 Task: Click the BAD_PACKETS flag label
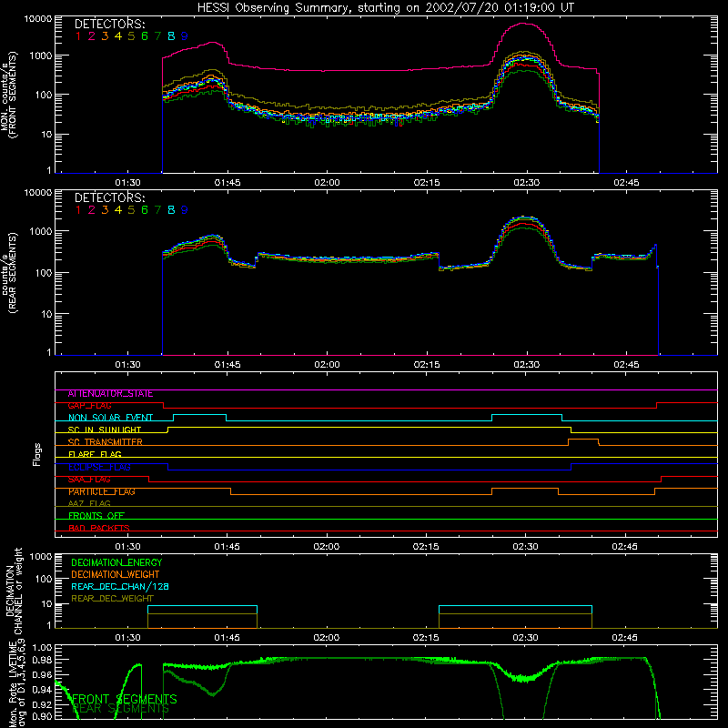[x=99, y=528]
